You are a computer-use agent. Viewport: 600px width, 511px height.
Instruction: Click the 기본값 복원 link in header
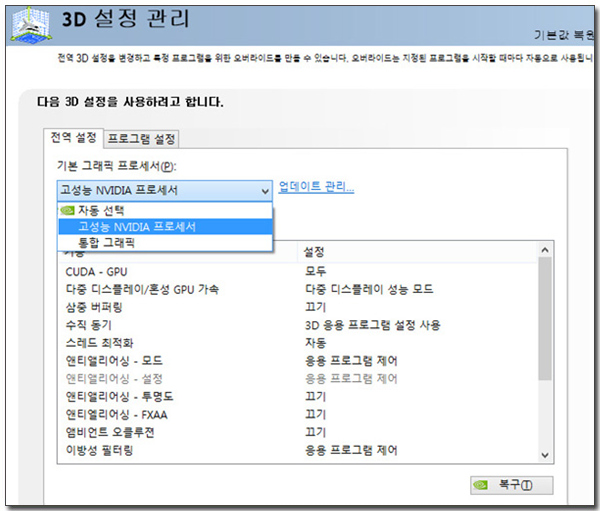click(x=564, y=35)
